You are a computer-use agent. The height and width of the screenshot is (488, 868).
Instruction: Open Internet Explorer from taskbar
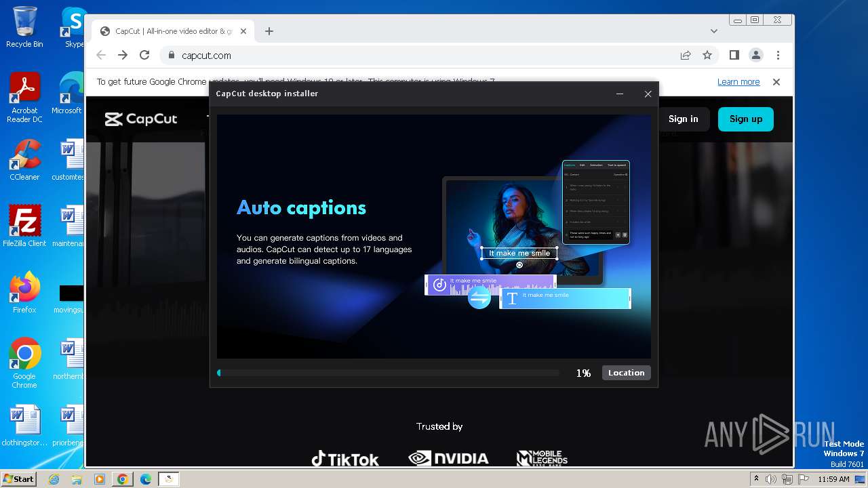pos(54,479)
